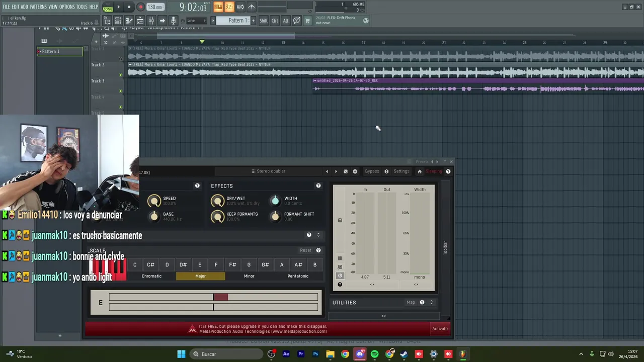Adjust the DRY/WET knob
Image resolution: width=644 pixels, height=362 pixels.
tap(217, 201)
